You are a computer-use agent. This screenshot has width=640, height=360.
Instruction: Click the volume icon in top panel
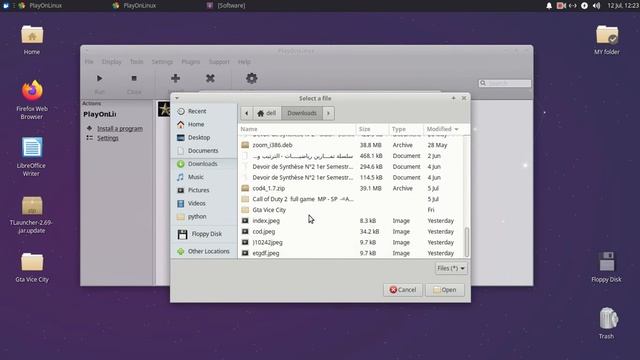(596, 6)
